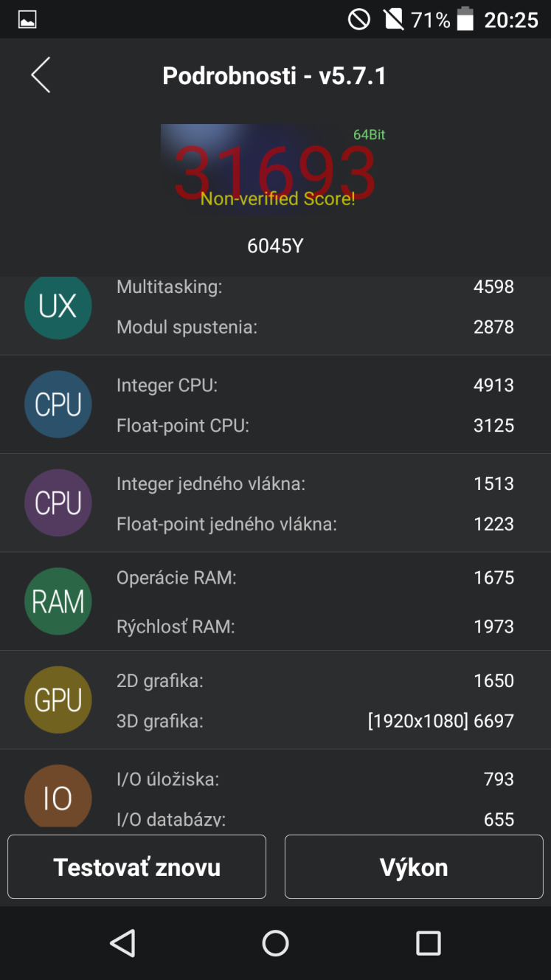Screen dimensions: 551x980
Task: Tap the yellow GPU category icon
Action: click(x=58, y=700)
